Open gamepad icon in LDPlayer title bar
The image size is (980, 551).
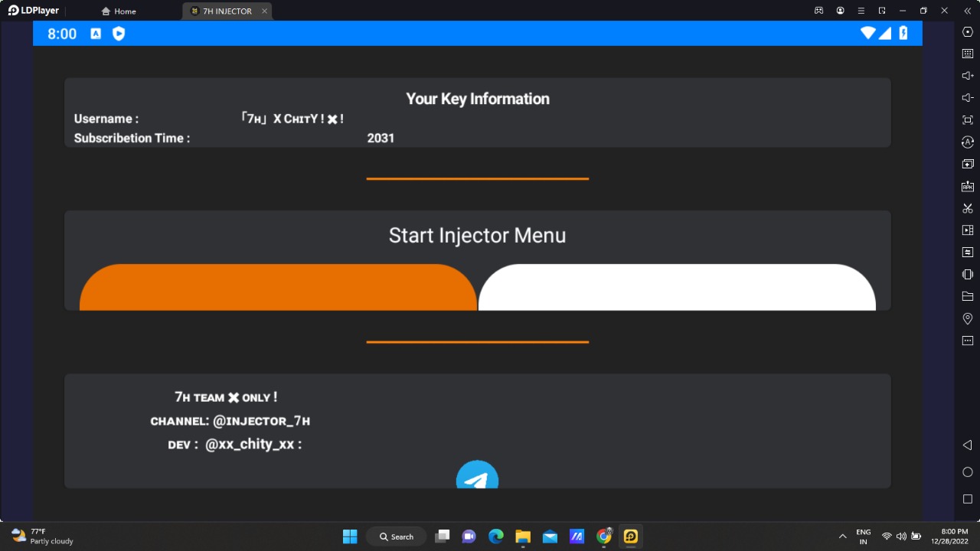point(818,11)
